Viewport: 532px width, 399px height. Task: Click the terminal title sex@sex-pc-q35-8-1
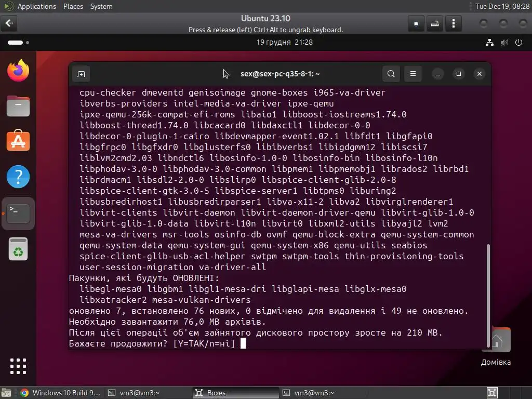point(280,74)
